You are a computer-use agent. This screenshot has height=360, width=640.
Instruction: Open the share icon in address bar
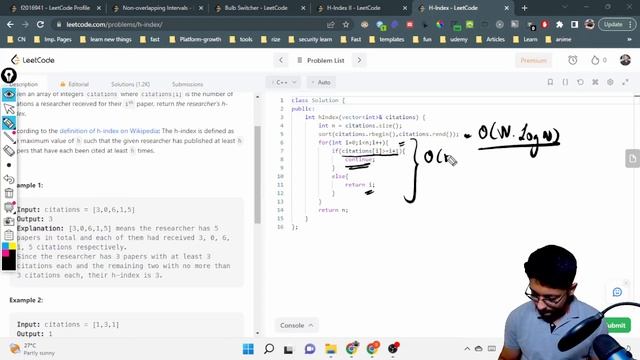click(331, 24)
